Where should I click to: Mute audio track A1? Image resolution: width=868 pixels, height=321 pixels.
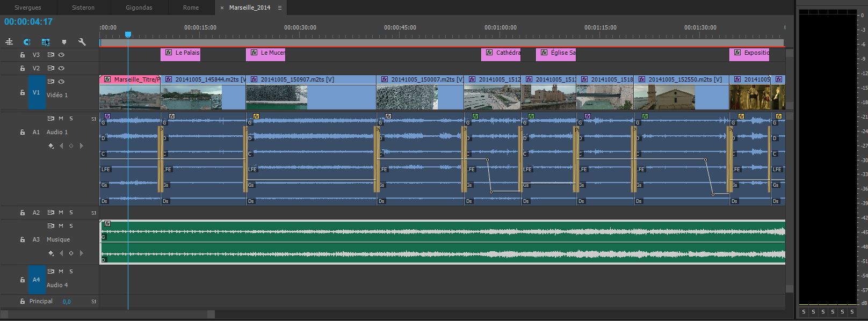click(x=61, y=119)
